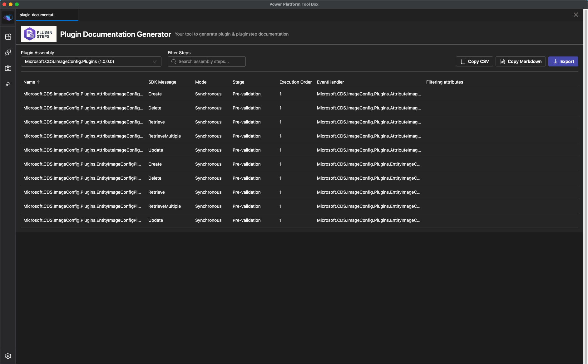
Task: Open Power Platform Tool Box home via sidebar logo
Action: pyautogui.click(x=8, y=17)
